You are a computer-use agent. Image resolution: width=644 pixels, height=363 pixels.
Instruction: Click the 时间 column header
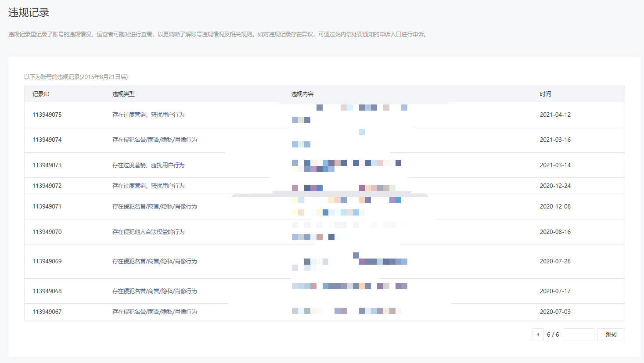[x=545, y=94]
